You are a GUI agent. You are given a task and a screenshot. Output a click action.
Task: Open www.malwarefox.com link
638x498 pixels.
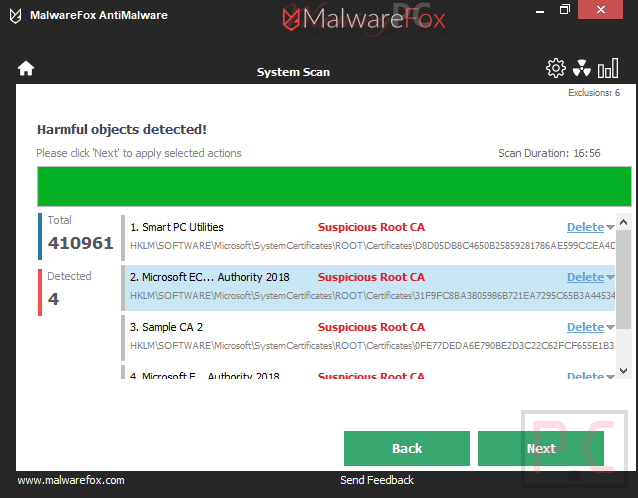coord(71,480)
